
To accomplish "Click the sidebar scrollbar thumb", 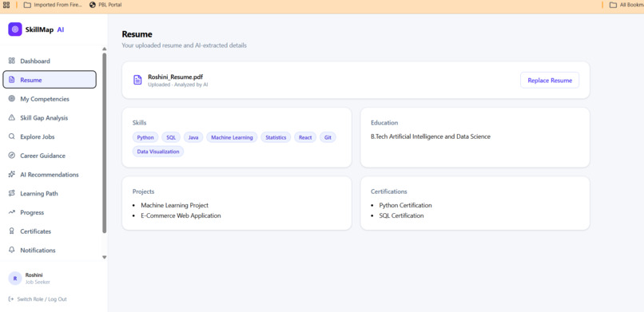I will tap(105, 143).
